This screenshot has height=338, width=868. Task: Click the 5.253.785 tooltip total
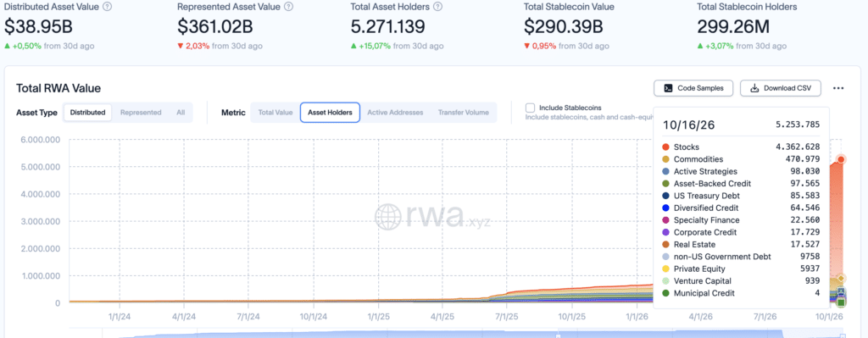coord(798,125)
